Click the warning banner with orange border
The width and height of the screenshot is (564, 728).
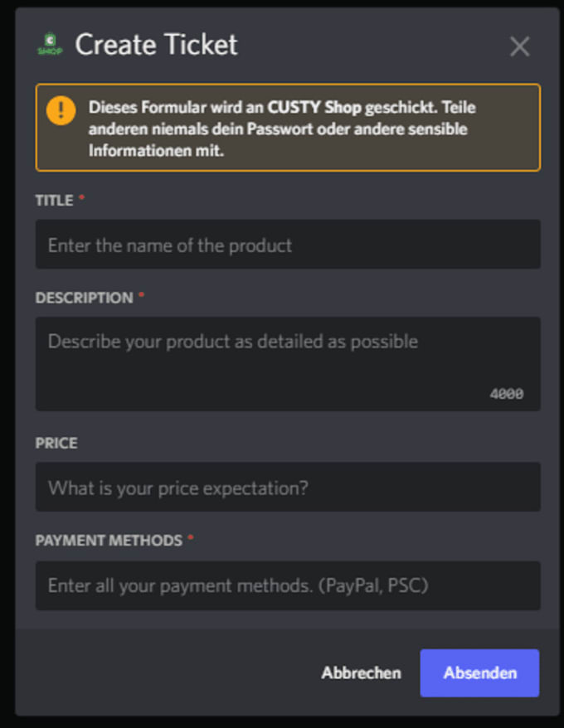[288, 128]
